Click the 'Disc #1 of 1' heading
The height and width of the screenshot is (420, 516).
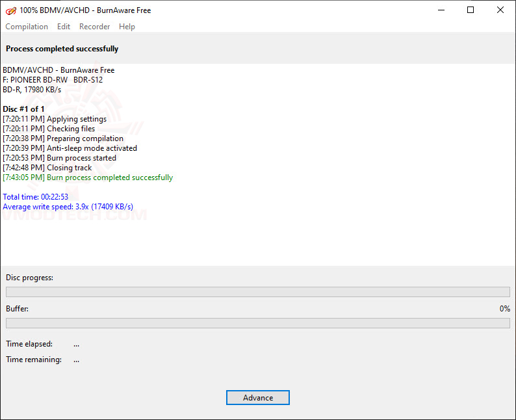[x=23, y=109]
